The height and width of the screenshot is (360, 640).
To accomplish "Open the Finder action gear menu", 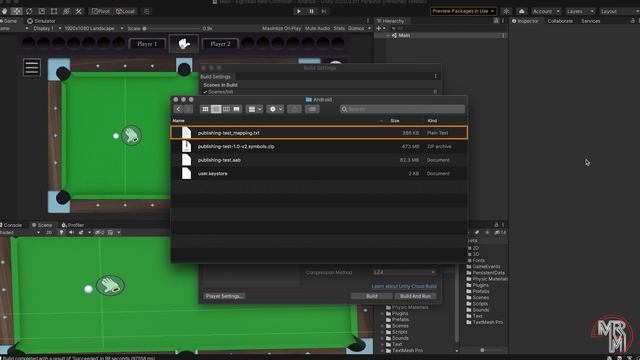I will pyautogui.click(x=276, y=109).
